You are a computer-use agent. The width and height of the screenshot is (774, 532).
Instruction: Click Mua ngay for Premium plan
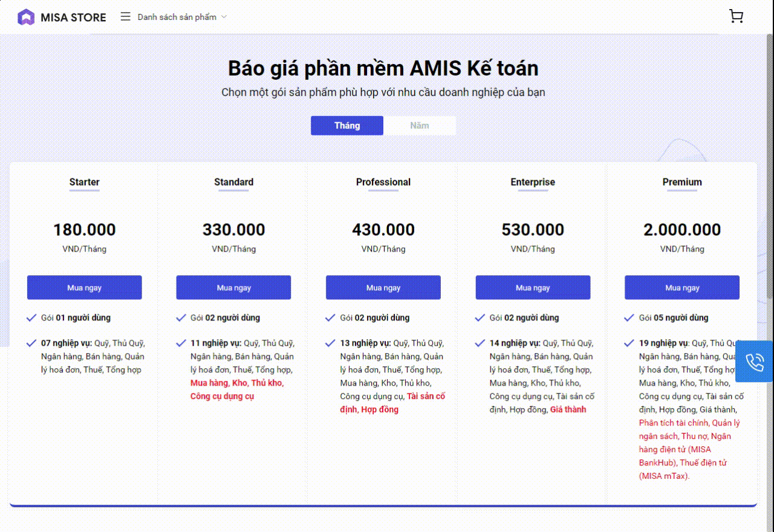coord(682,288)
